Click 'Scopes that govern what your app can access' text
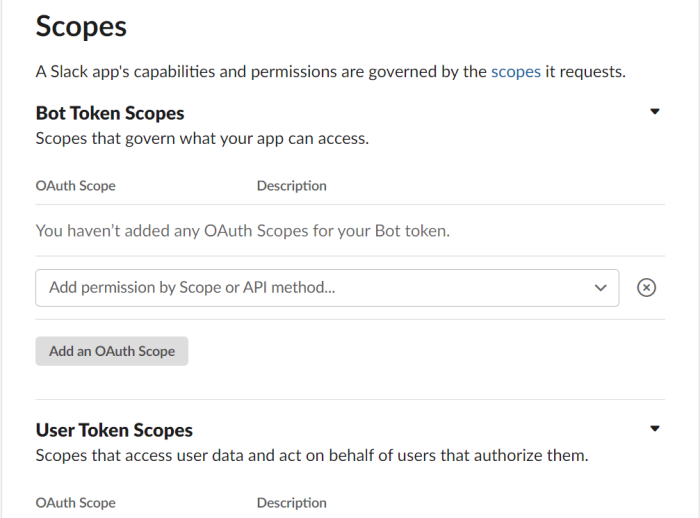This screenshot has width=700, height=518. point(202,139)
